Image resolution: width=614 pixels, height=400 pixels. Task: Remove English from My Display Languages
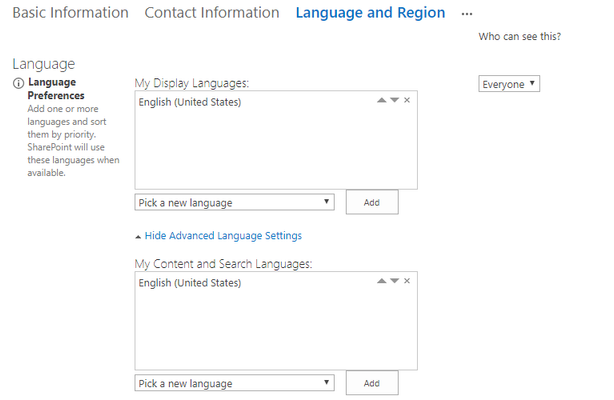coord(407,100)
